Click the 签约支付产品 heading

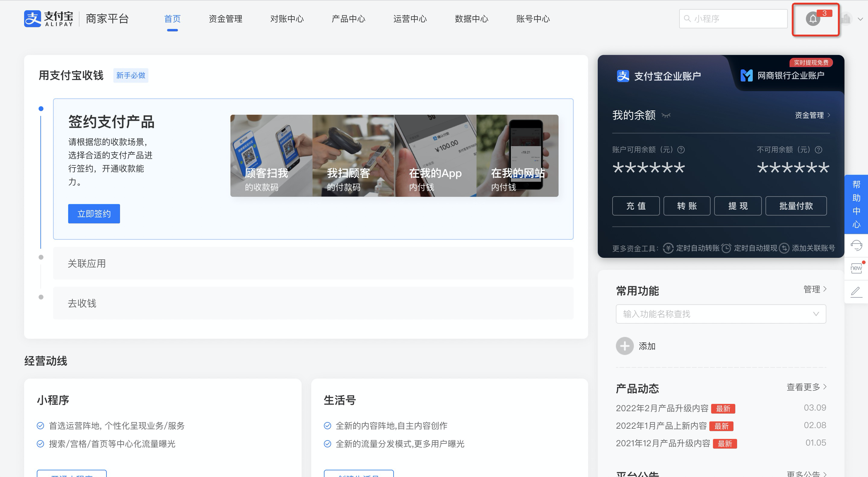point(111,122)
